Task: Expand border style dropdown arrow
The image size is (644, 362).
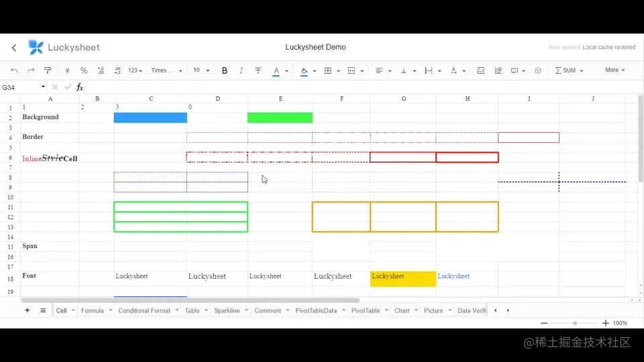Action: click(338, 71)
